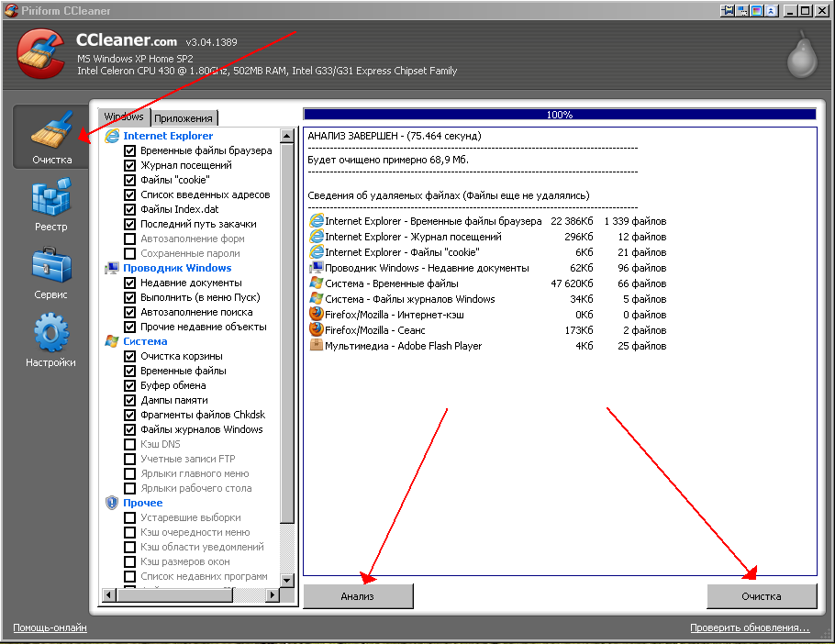Select the 'Будет очищено примерно 68,9 Мб.' line
Screen dimensions: 835x644
pos(388,160)
